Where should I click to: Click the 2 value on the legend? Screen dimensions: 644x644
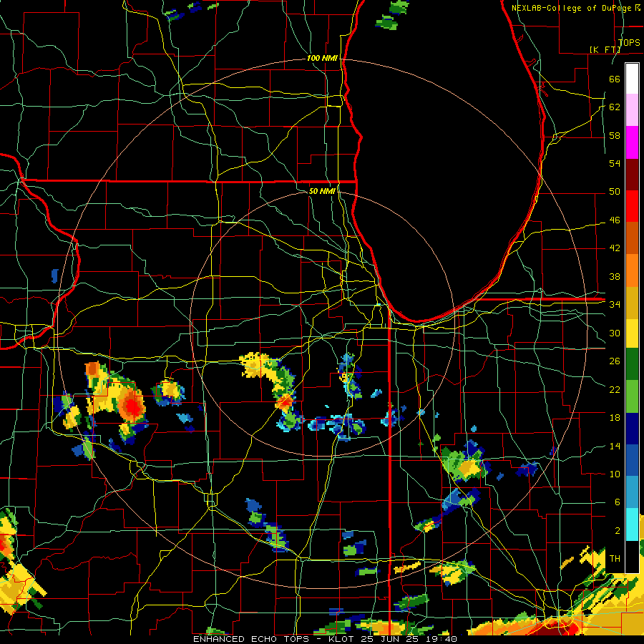[x=618, y=530]
